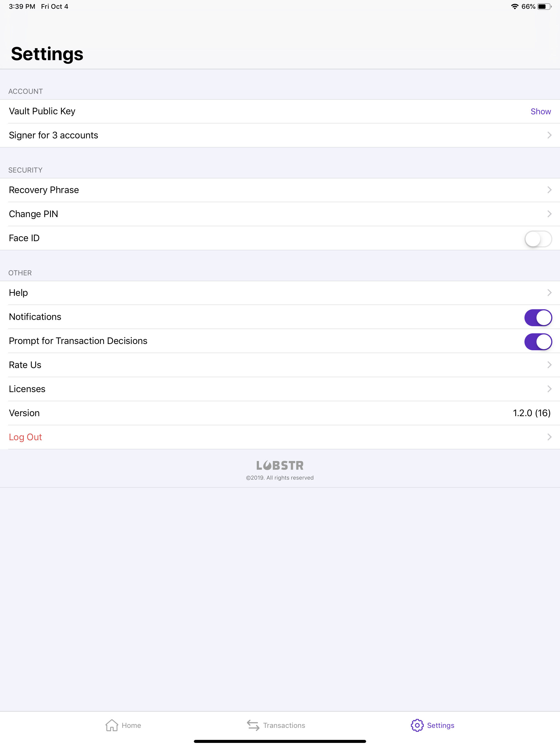Go to the Home tab label
This screenshot has width=560, height=747.
coord(132,725)
